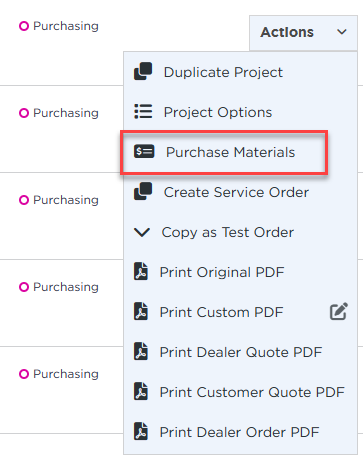Click the last Purchasing status circle
This screenshot has width=363, height=455.
tap(24, 374)
